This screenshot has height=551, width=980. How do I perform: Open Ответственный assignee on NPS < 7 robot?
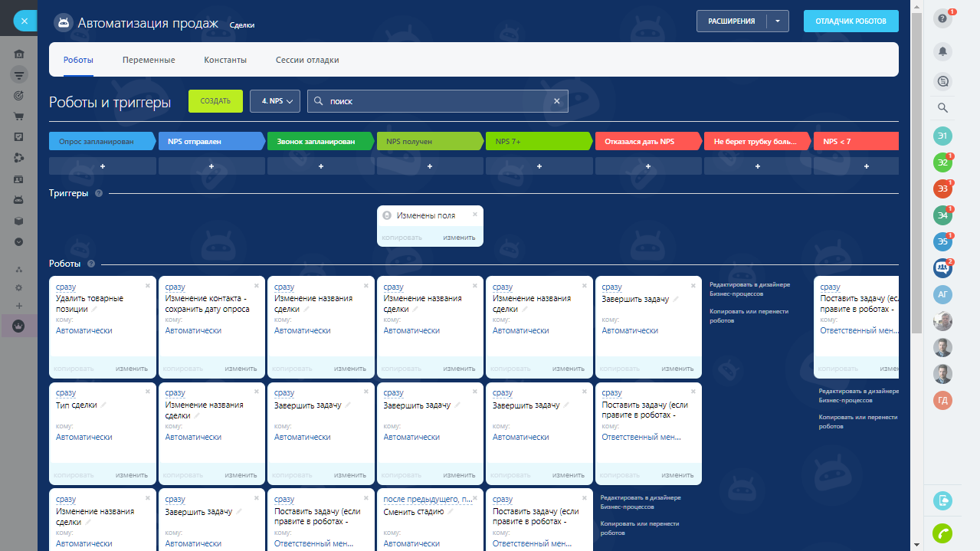[x=858, y=330]
